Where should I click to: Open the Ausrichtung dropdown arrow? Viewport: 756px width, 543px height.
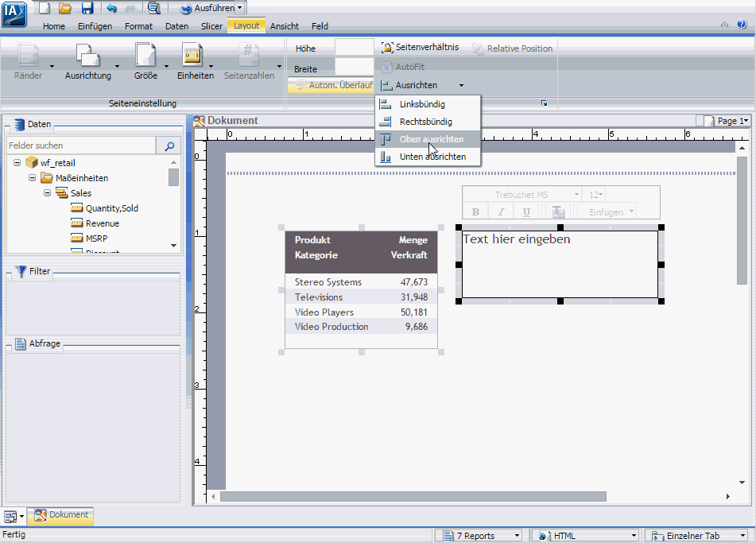(x=117, y=66)
